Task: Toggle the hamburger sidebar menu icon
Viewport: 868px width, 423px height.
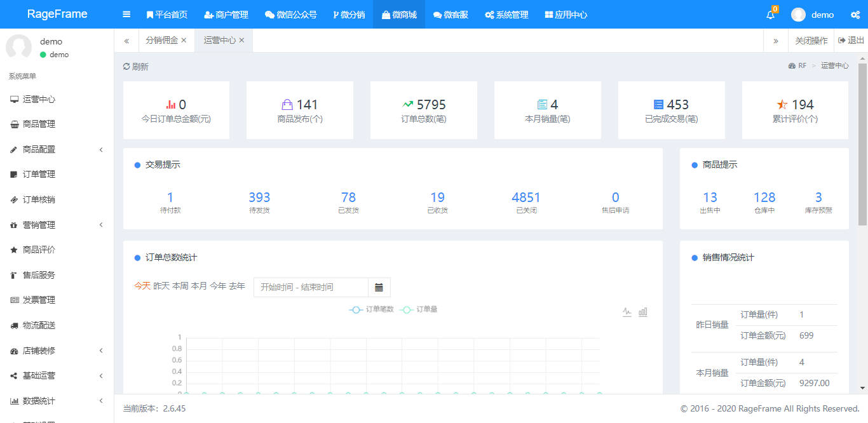Action: pyautogui.click(x=126, y=15)
